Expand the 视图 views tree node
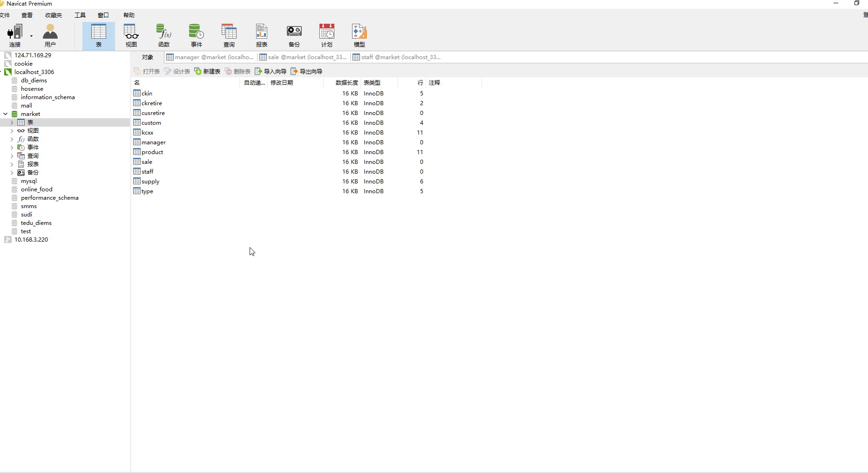Screen dimensions: 868x473 [x=12, y=131]
